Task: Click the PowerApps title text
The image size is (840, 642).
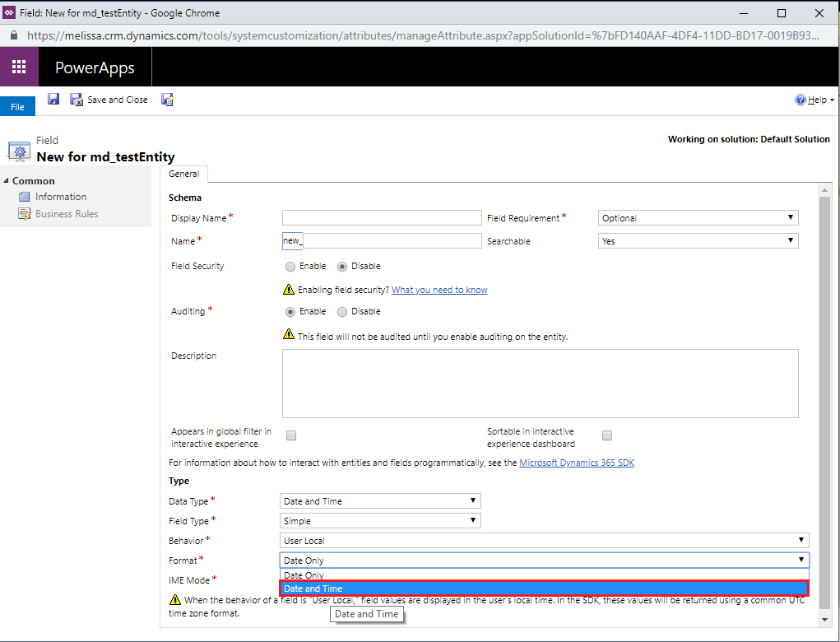Action: 95,67
